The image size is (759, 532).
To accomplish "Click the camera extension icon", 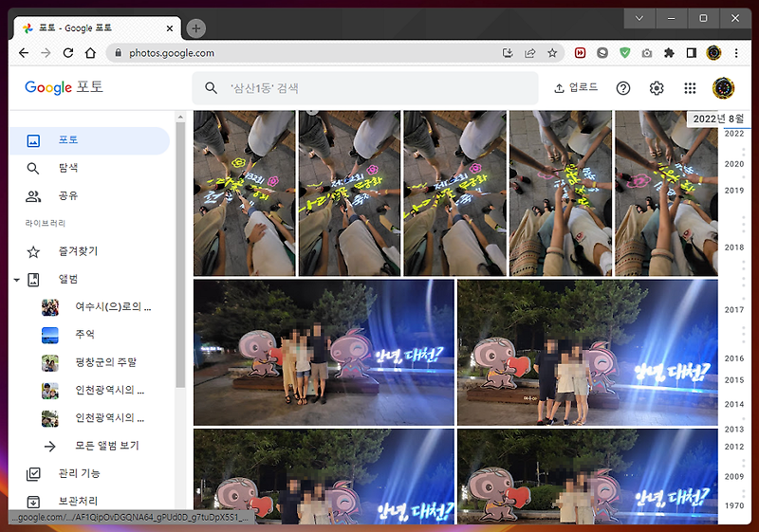I will point(647,53).
